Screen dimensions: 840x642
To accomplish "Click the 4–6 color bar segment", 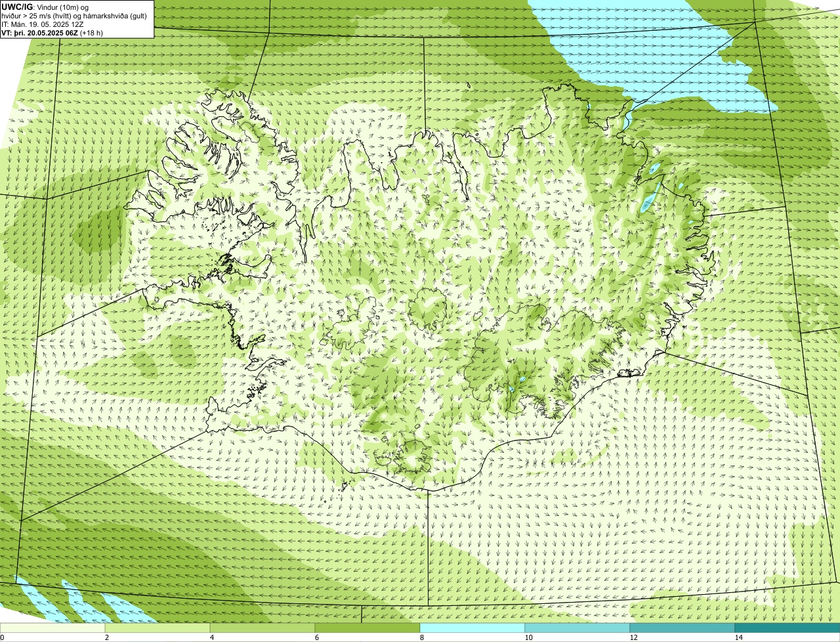I will pyautogui.click(x=262, y=628).
